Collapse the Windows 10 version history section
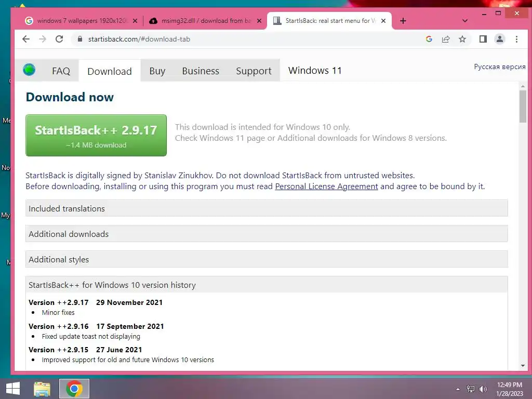This screenshot has width=532, height=399. pos(267,285)
